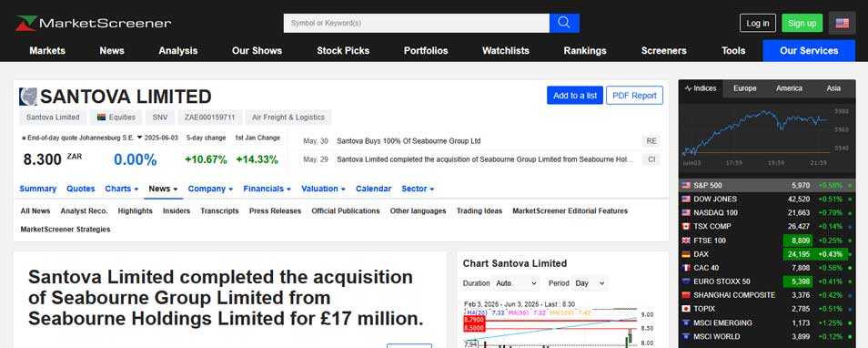The image size is (868, 348).
Task: Click the Transcripts news filter
Action: (220, 211)
